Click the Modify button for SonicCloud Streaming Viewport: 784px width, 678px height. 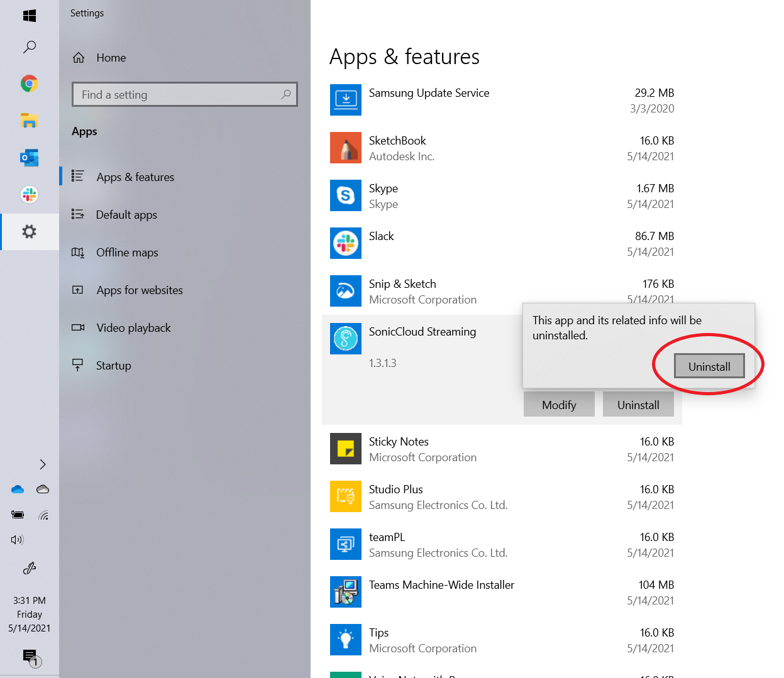pyautogui.click(x=558, y=405)
